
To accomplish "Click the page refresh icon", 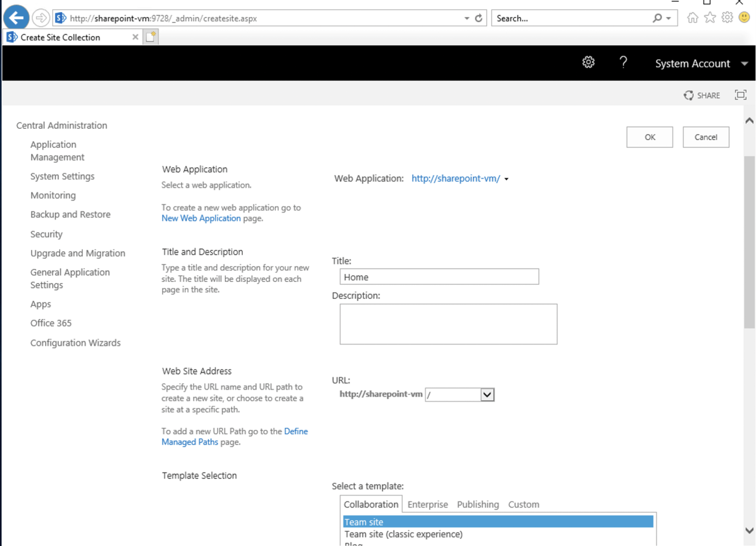I will 478,18.
